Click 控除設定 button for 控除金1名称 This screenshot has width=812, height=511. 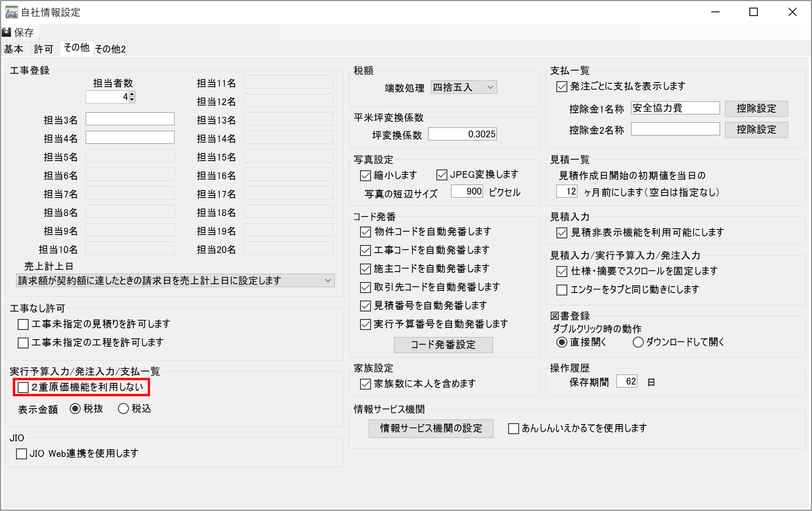[756, 109]
